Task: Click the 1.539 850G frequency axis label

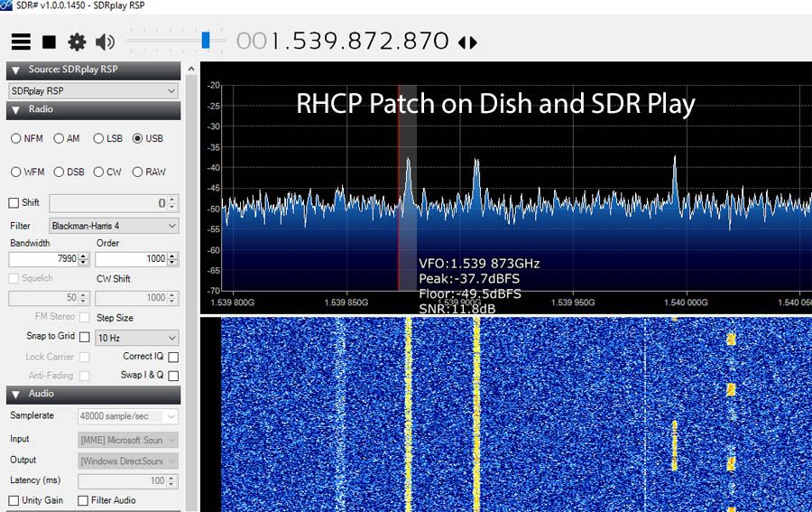Action: click(x=346, y=303)
